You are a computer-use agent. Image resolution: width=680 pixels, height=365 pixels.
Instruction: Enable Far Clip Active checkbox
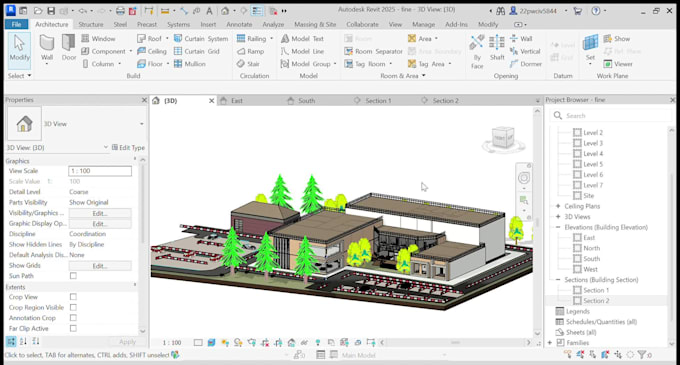tap(73, 329)
